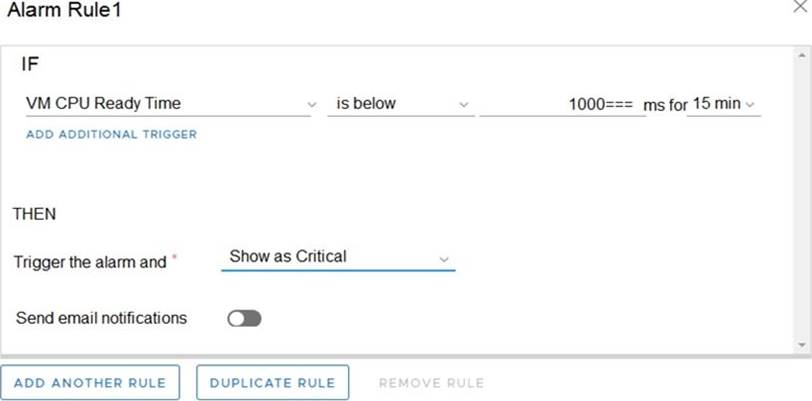The width and height of the screenshot is (812, 401).
Task: Click the chevron arrow beside '15 min'
Action: (x=750, y=104)
